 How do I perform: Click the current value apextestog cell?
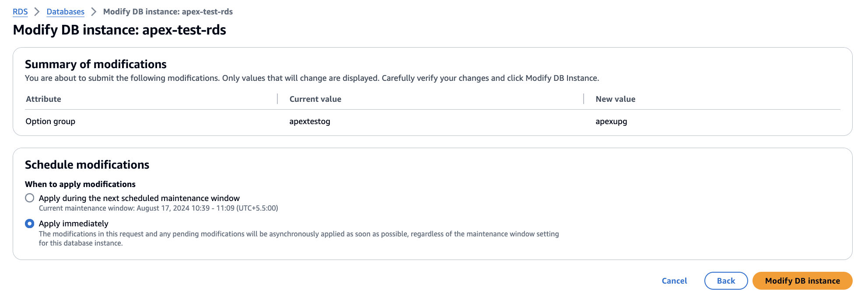point(310,121)
